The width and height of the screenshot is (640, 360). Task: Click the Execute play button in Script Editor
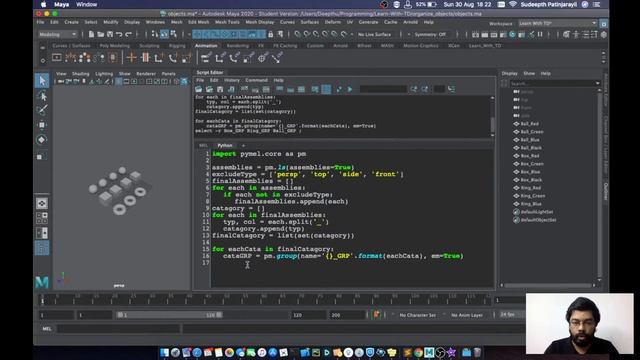(x=350, y=89)
